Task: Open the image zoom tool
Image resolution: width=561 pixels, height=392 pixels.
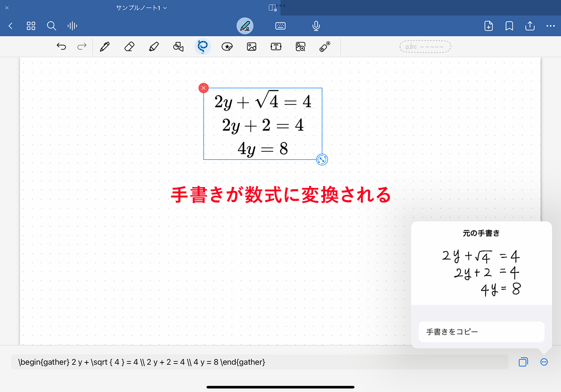Action: 301,46
